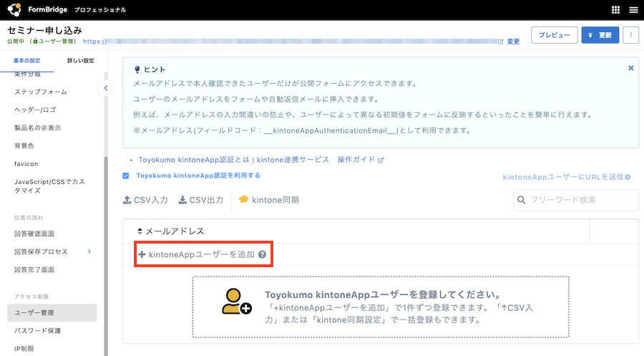Image resolution: width=644 pixels, height=356 pixels.
Task: Click the kintone同期 cloud icon
Action: (x=244, y=200)
